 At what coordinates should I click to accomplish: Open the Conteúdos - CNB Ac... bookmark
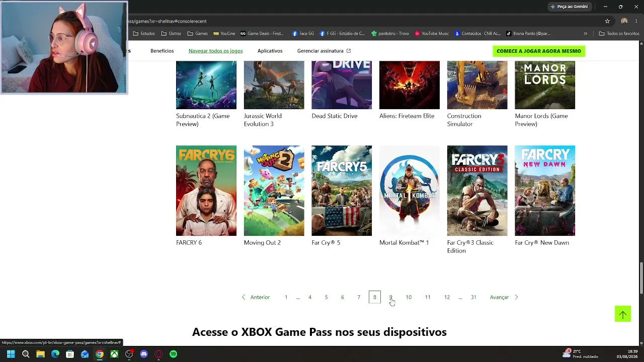tap(477, 34)
